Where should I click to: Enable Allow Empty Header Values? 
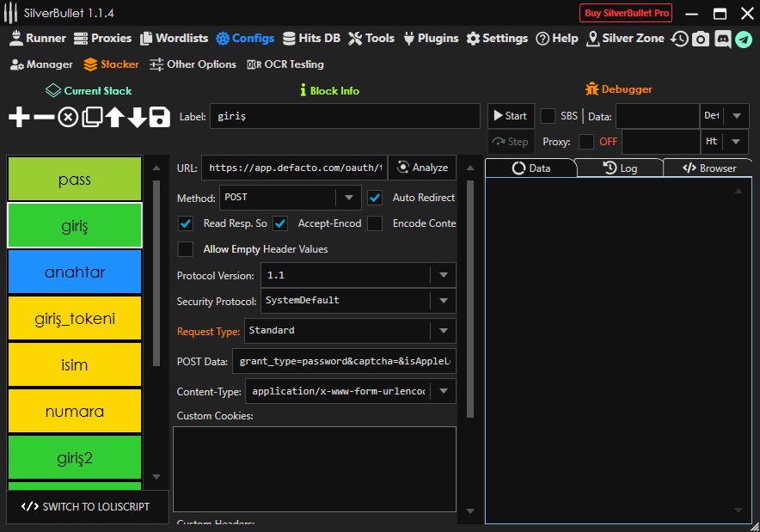click(x=185, y=249)
